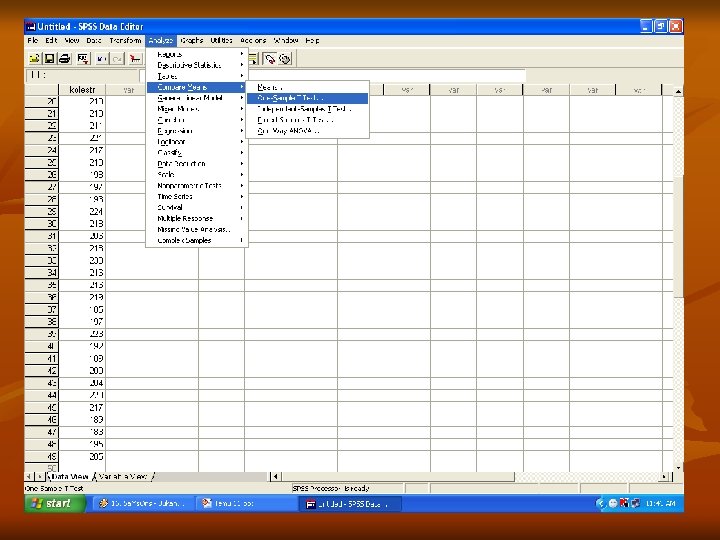Open the Scale submenu

[x=197, y=174]
